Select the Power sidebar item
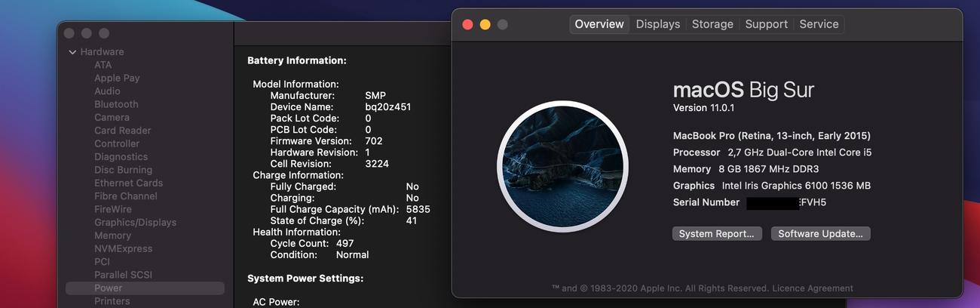The image size is (980, 308). [x=108, y=288]
